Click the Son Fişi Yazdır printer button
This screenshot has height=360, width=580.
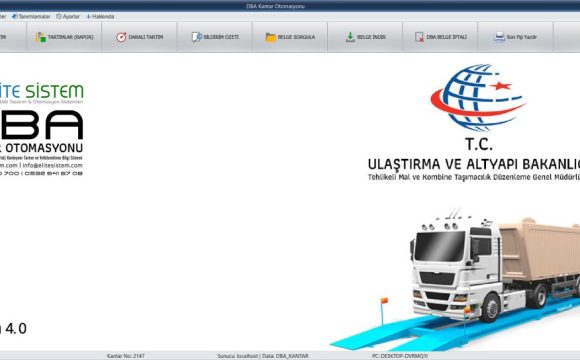(516, 37)
